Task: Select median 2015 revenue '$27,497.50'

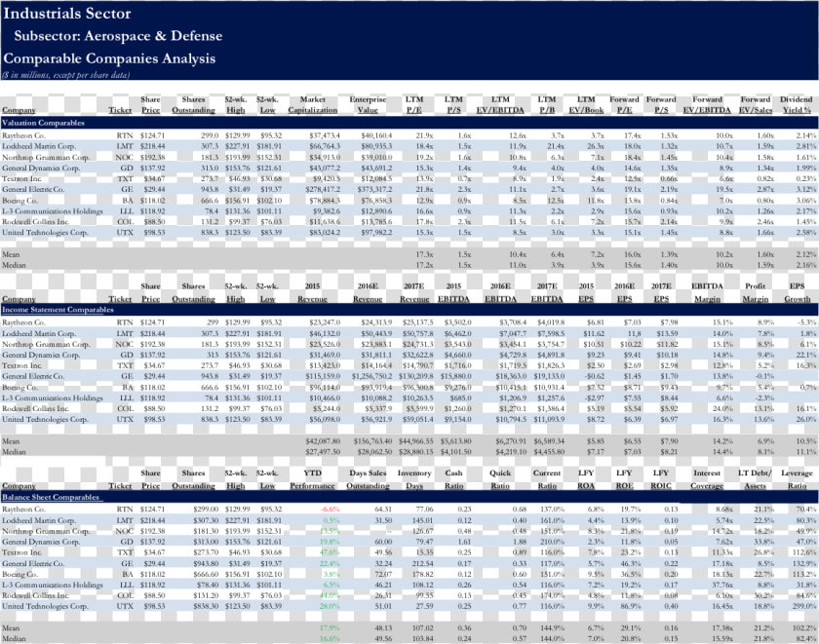Action: (x=323, y=451)
